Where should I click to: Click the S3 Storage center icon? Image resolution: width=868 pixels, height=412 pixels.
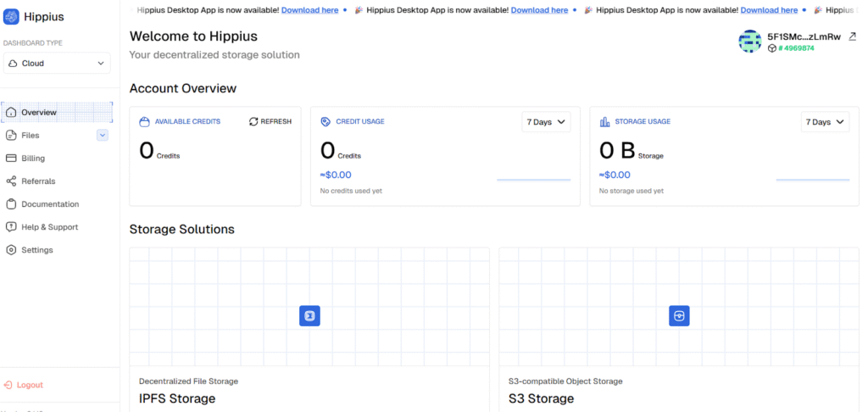coord(679,316)
